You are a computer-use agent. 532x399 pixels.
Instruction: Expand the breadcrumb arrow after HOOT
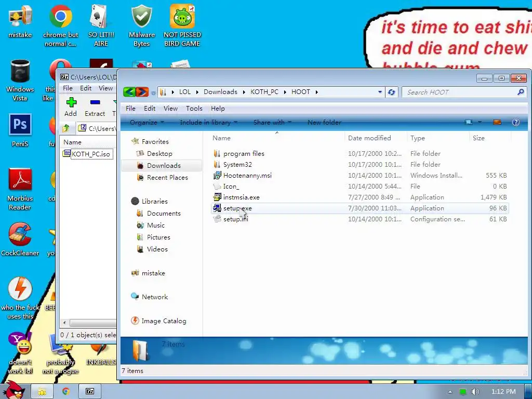click(316, 92)
